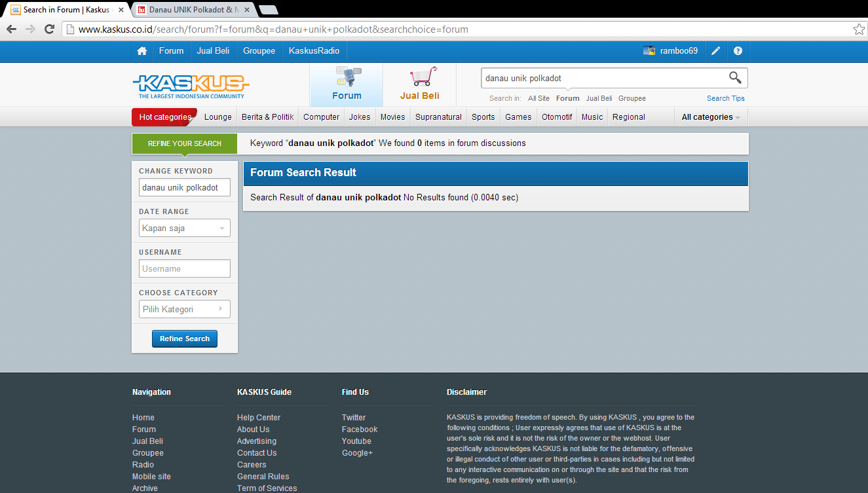Open the Games category
868x493 pixels.
click(x=518, y=117)
